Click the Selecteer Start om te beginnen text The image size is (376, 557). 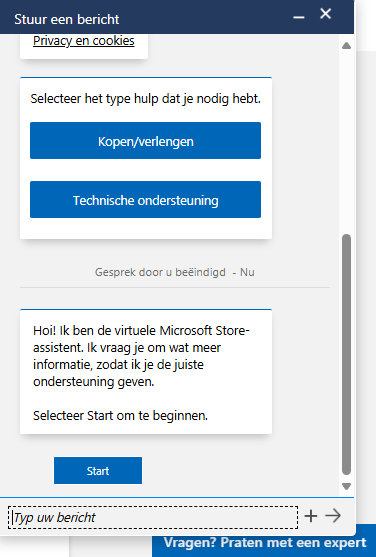click(x=120, y=415)
